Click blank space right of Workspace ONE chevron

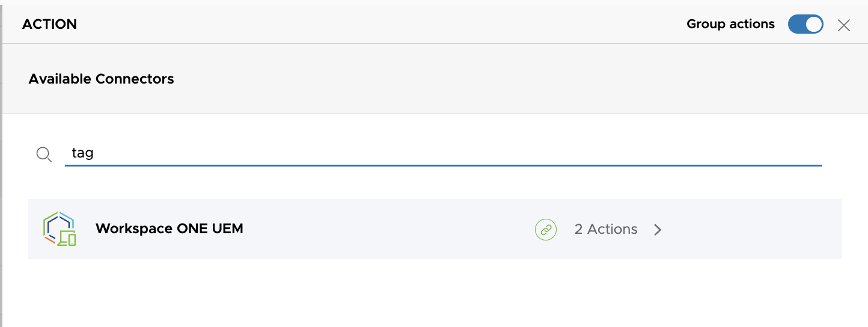[751, 229]
